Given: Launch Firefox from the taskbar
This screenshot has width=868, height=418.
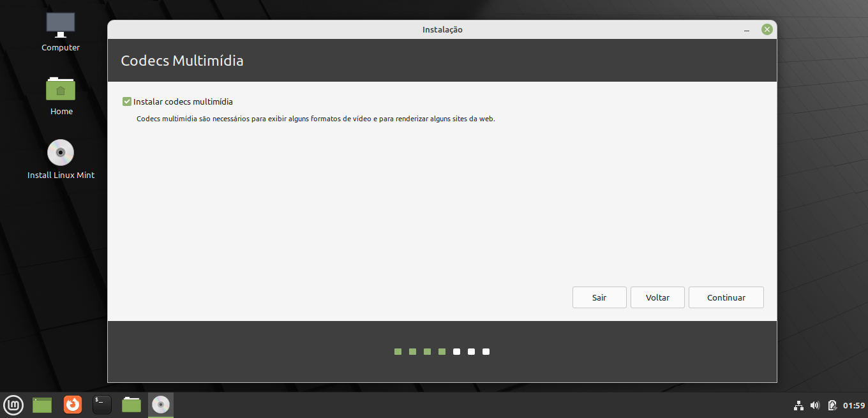Looking at the screenshot, I should point(73,405).
